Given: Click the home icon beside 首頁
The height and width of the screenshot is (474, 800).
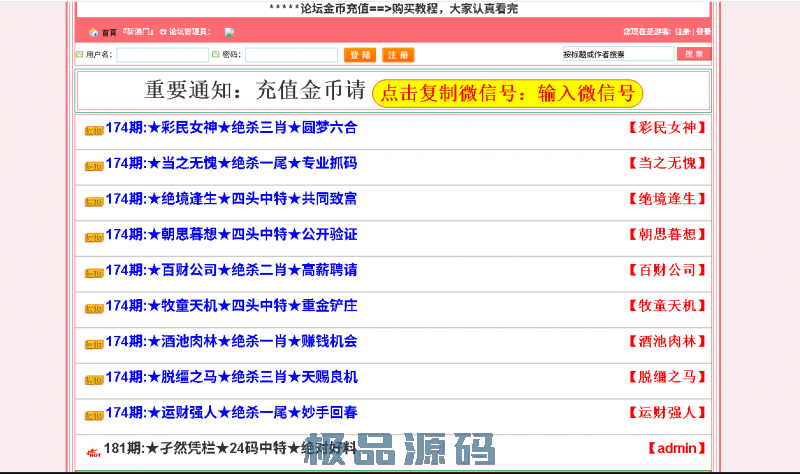Looking at the screenshot, I should [x=93, y=32].
